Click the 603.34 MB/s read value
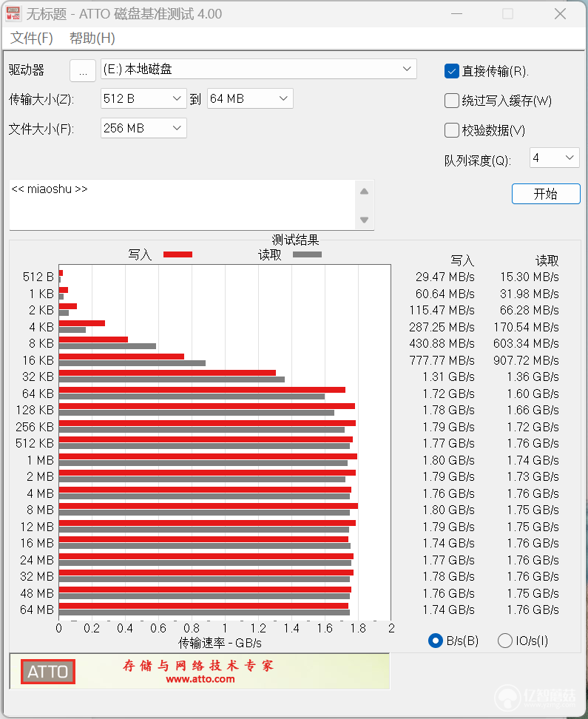Image resolution: width=588 pixels, height=719 pixels. pyautogui.click(x=526, y=343)
